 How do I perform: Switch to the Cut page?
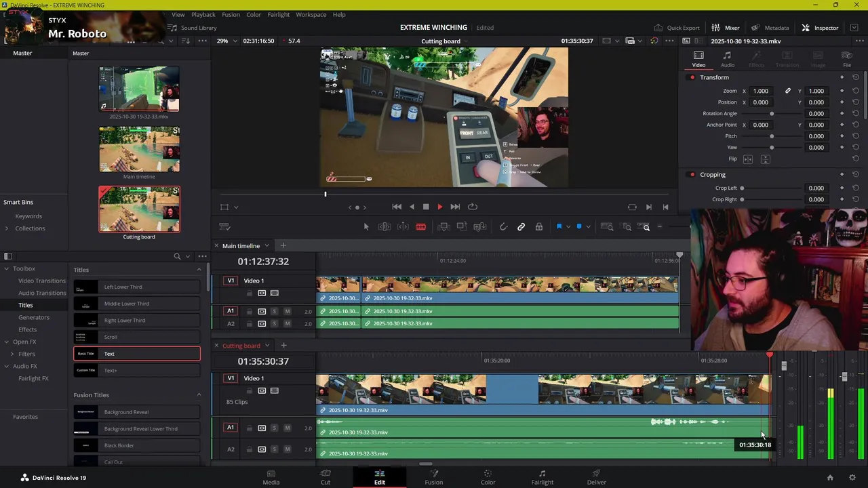pos(325,477)
